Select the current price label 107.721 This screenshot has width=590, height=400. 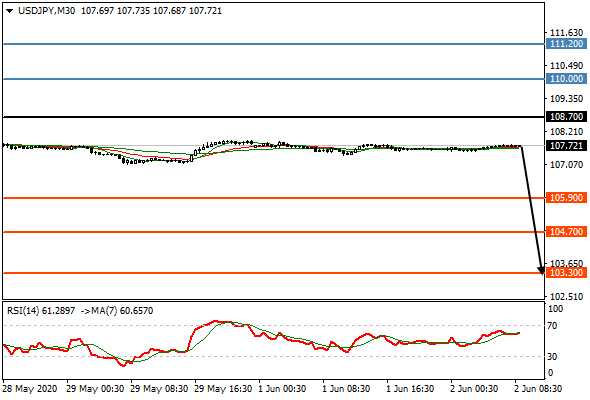[566, 146]
